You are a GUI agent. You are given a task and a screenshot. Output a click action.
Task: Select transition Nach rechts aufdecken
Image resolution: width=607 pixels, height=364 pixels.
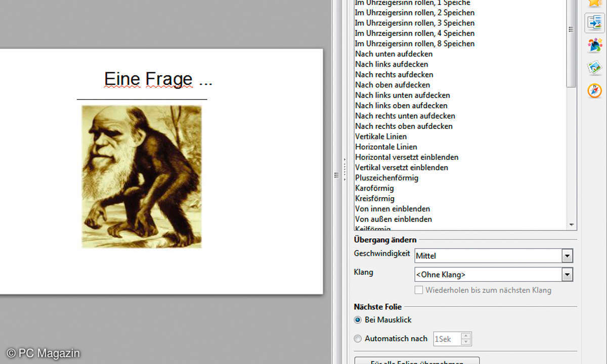(x=394, y=74)
